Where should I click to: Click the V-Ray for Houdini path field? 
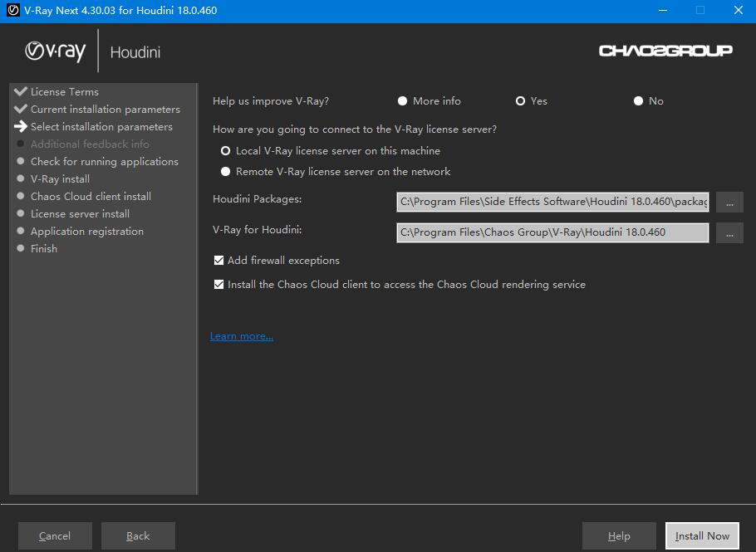pyautogui.click(x=552, y=233)
